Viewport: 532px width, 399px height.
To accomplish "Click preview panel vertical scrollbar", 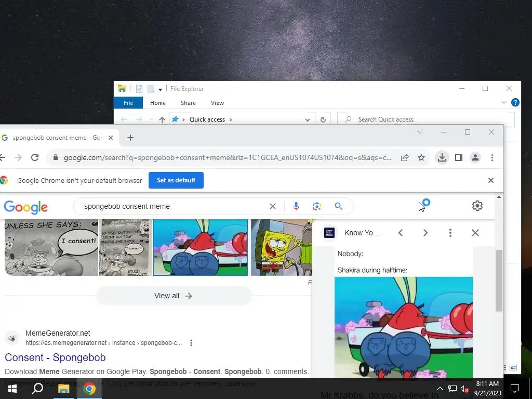I will (499, 281).
